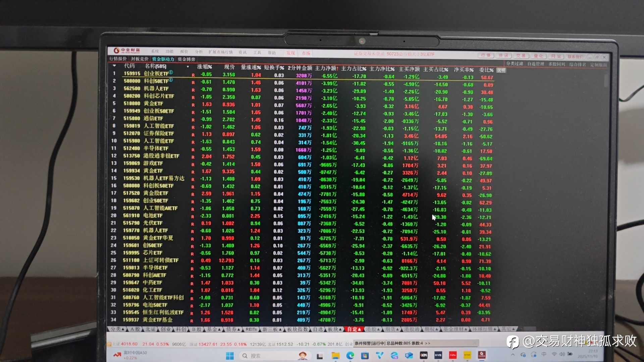This screenshot has width=644, height=362.
Task: Open Microsoft Edge from the taskbar
Action: tap(350, 356)
